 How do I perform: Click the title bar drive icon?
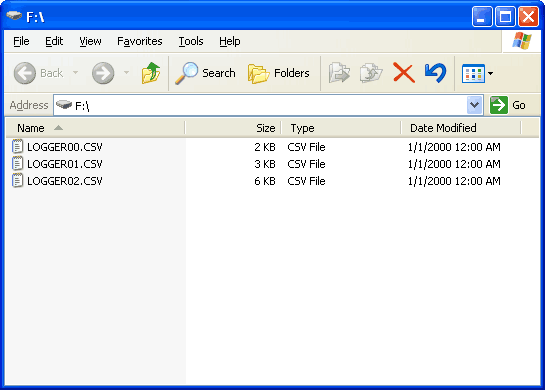pyautogui.click(x=14, y=16)
